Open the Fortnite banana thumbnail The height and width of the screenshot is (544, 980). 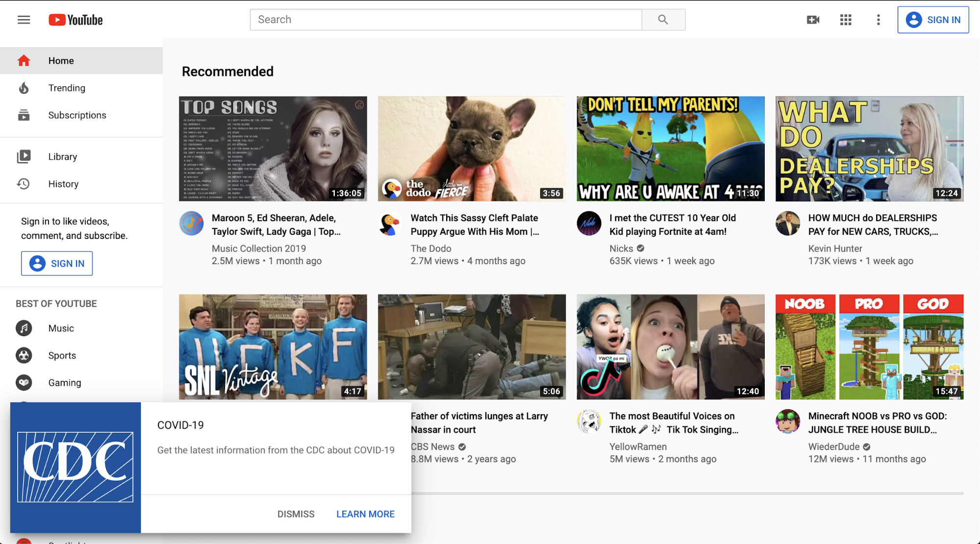tap(670, 148)
